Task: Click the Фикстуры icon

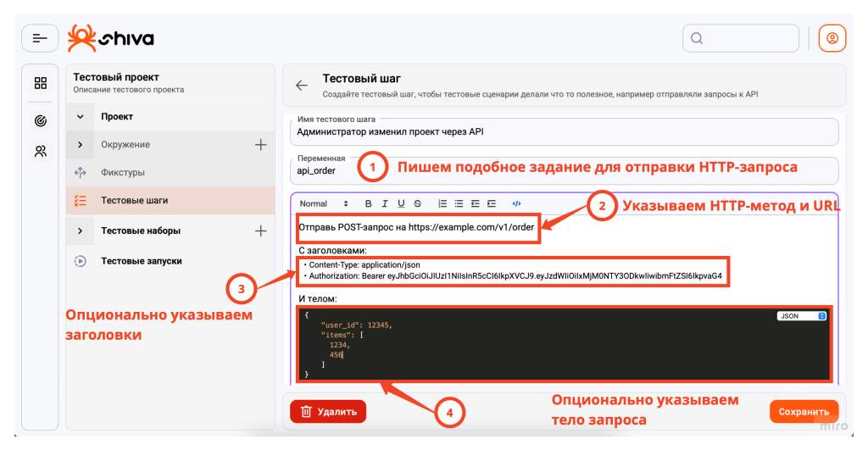Action: 81,172
